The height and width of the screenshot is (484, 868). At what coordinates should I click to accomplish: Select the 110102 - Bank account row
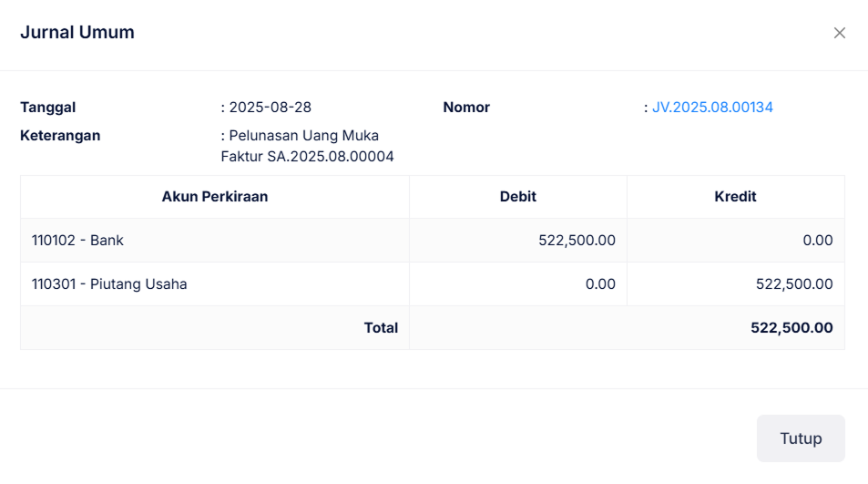(x=77, y=241)
